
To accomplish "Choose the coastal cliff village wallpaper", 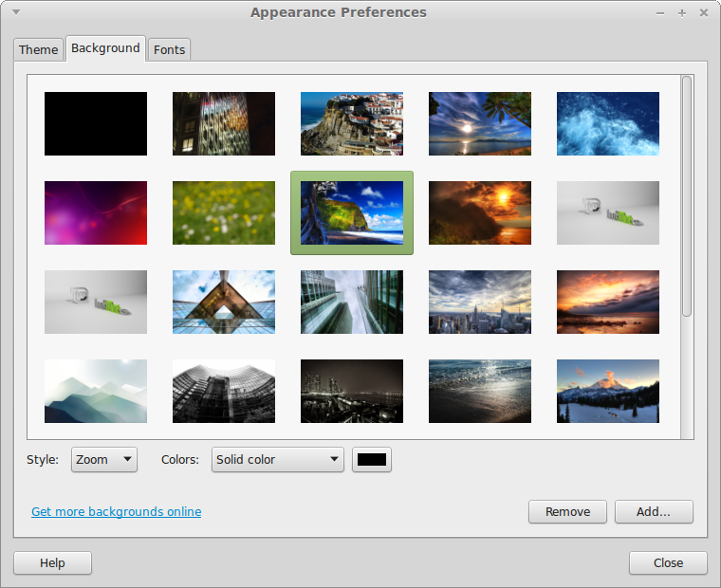I will click(x=352, y=123).
